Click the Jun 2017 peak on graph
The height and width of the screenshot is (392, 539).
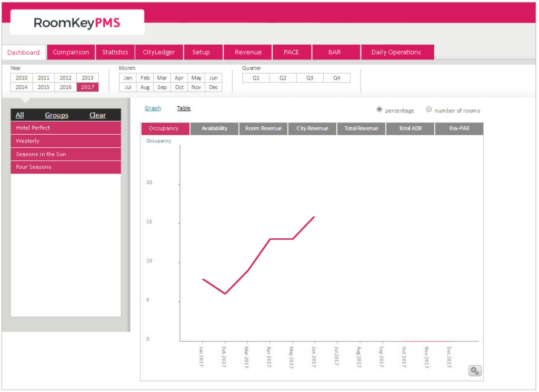pyautogui.click(x=314, y=217)
